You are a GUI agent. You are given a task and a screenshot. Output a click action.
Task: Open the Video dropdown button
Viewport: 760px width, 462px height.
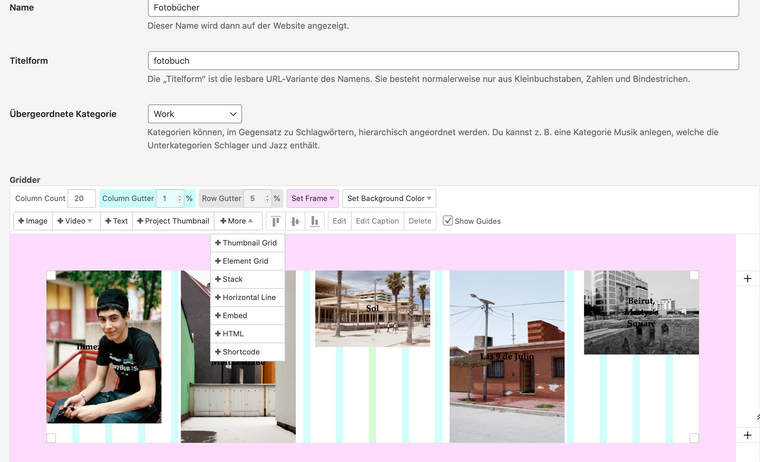[75, 221]
